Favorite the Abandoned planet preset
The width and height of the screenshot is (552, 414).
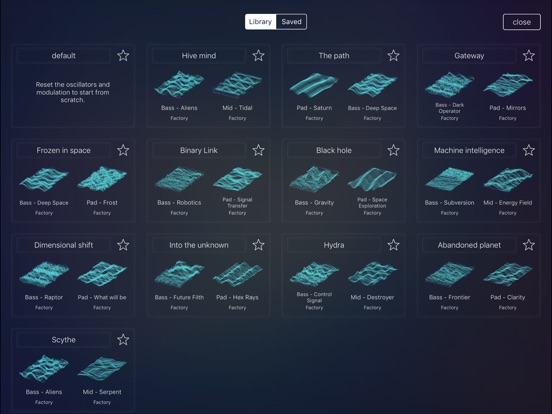(529, 245)
